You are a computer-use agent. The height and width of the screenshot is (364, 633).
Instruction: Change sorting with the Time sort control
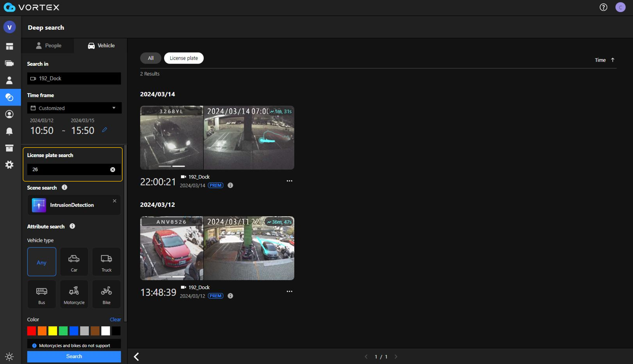point(604,60)
